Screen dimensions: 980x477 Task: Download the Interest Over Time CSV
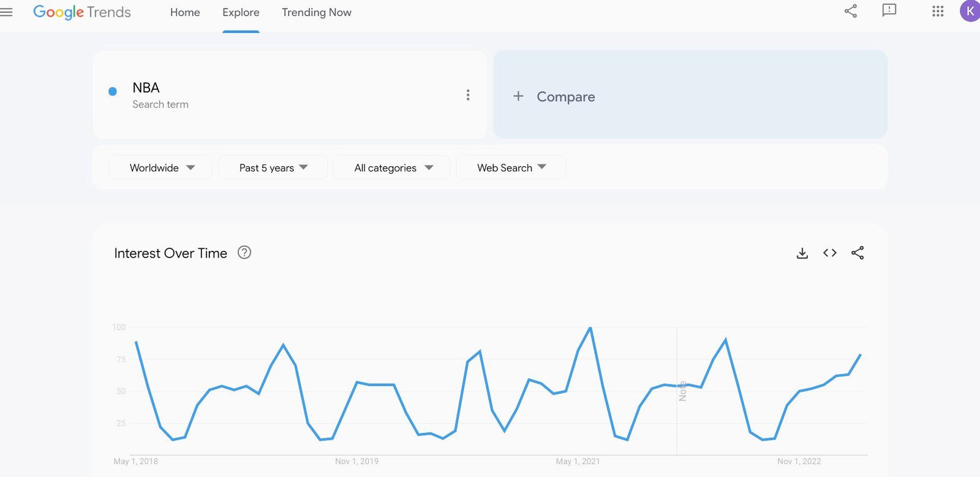[802, 253]
